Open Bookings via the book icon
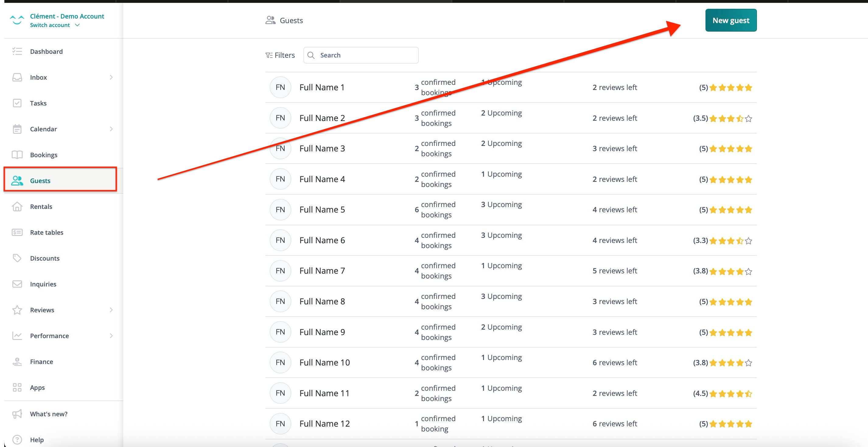 click(17, 154)
